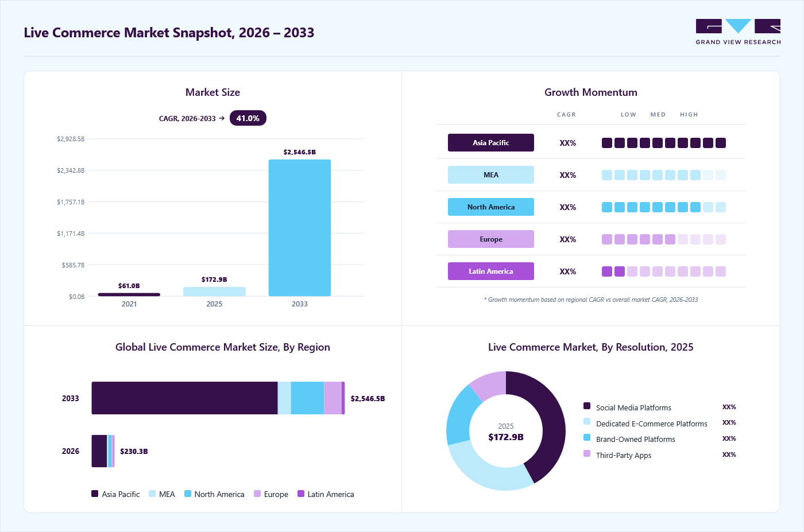The image size is (804, 532).
Task: Click the growth momentum footnote text
Action: tap(591, 300)
